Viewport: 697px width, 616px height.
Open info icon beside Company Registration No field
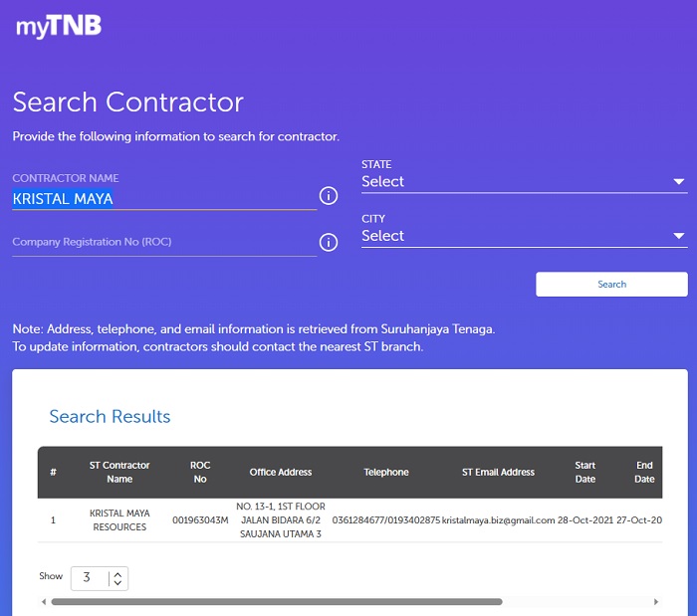click(329, 242)
